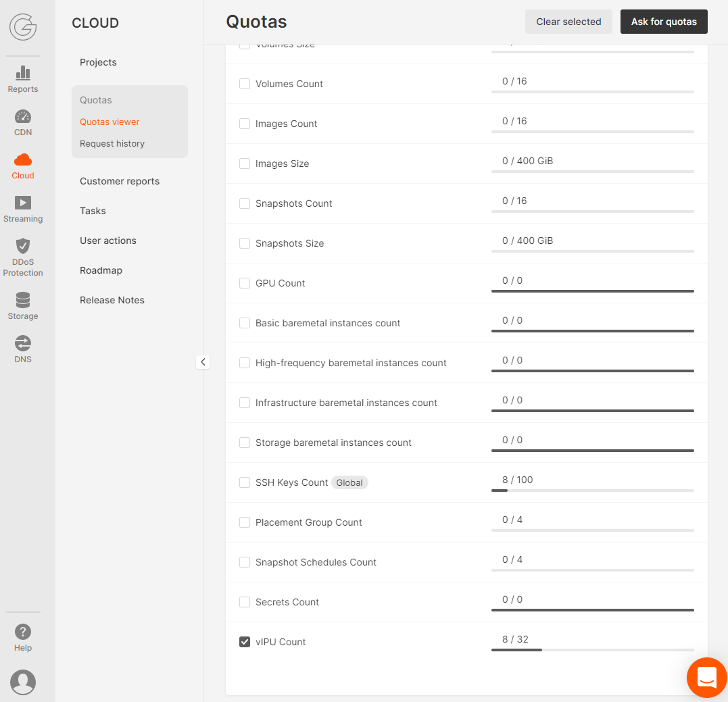
Task: Select the Cloud icon in the sidebar
Action: click(22, 165)
